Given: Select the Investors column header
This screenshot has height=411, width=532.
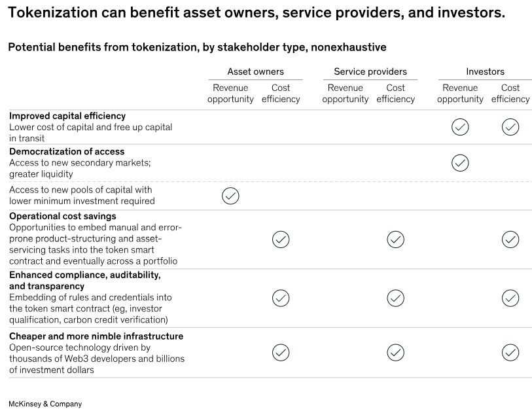Looking at the screenshot, I should coord(485,72).
